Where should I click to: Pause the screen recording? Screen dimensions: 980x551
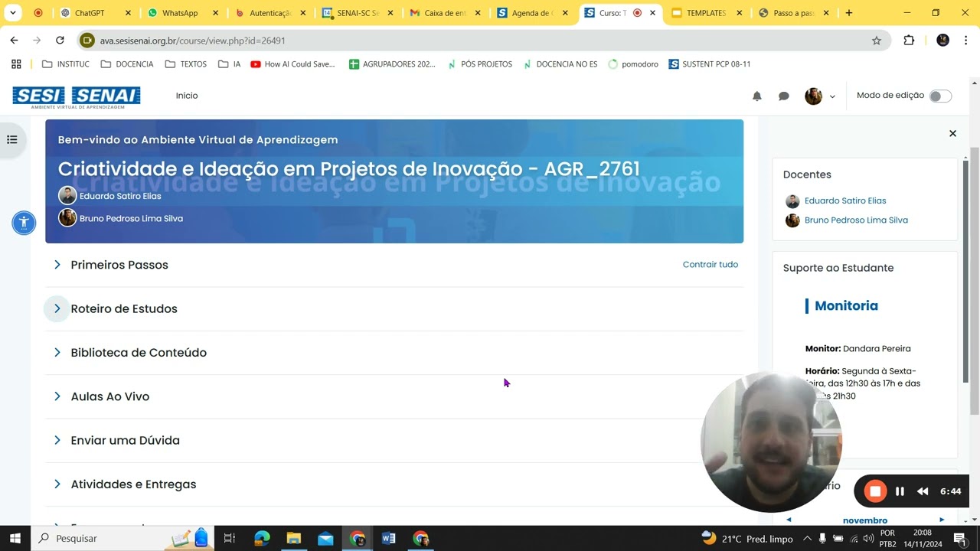pos(900,491)
